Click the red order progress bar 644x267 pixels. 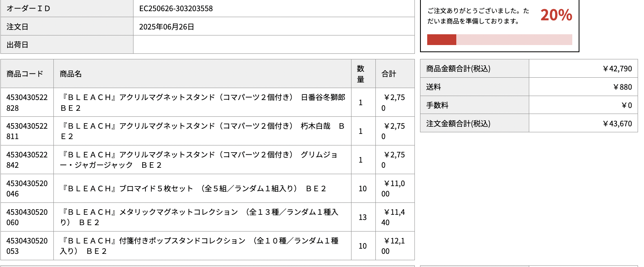tap(499, 39)
